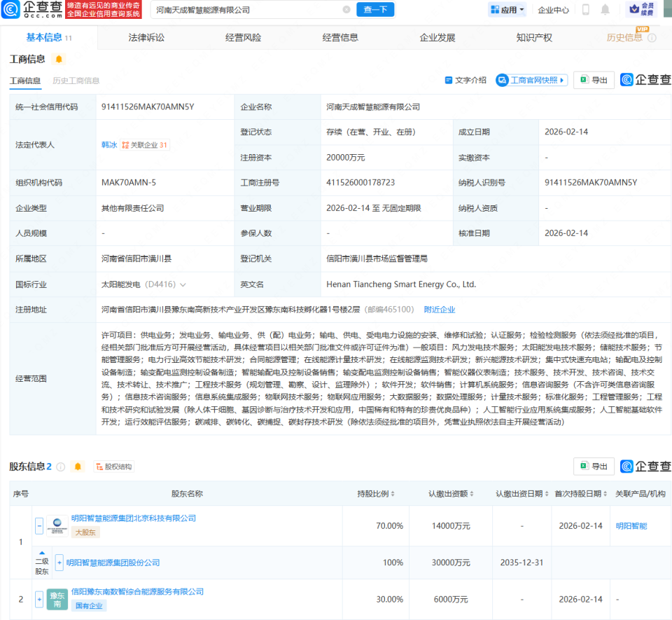Open 附近企业 near the registered address
Screen dimensions: 672x620
[x=439, y=309]
